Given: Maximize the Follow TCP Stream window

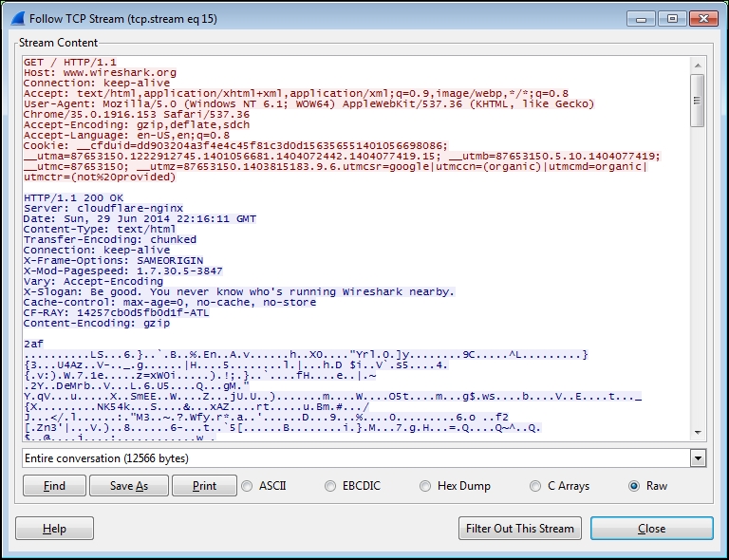Looking at the screenshot, I should (672, 19).
